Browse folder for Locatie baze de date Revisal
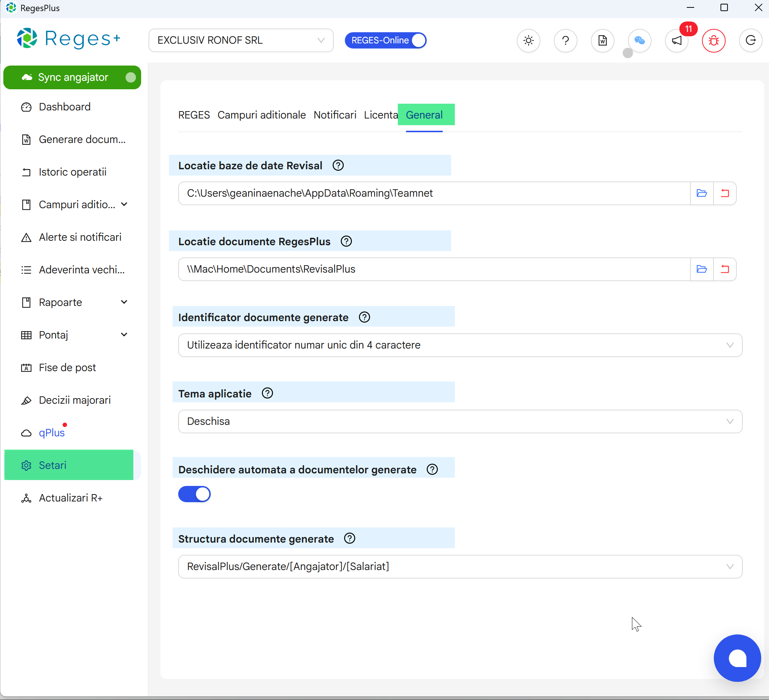The height and width of the screenshot is (700, 769). coord(702,193)
